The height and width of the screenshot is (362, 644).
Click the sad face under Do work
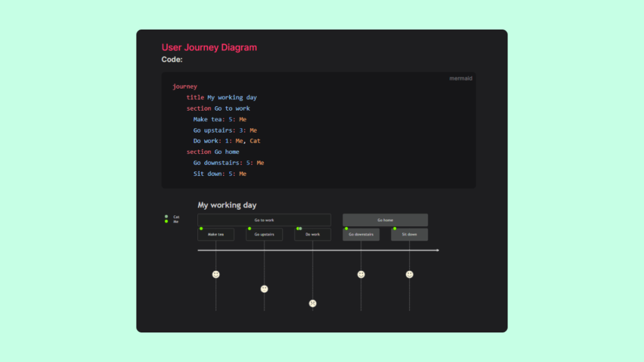tap(313, 304)
